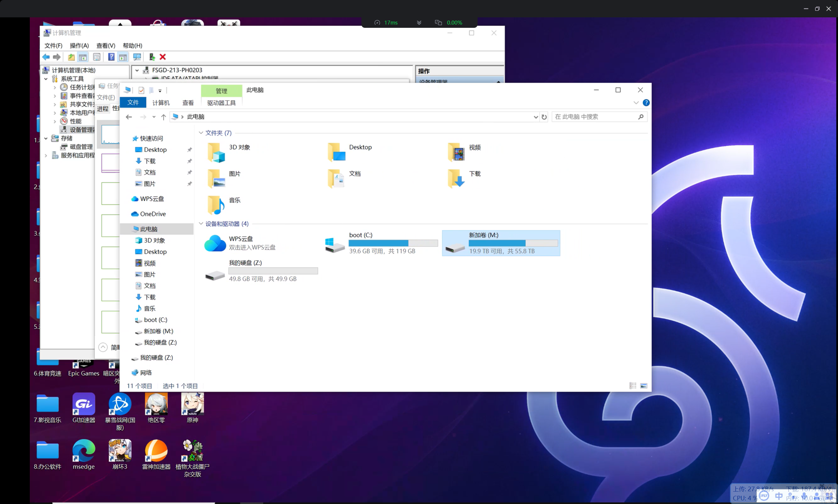Collapse 系统工具 tree node
Screen dimensions: 838x504
[46, 79]
